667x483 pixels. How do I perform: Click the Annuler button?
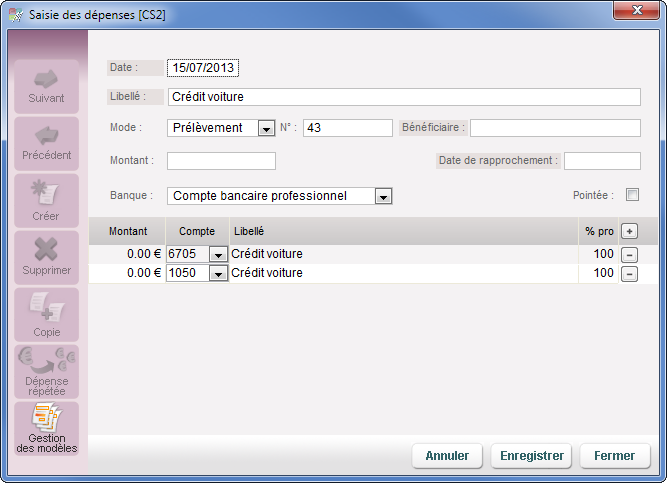pyautogui.click(x=447, y=455)
